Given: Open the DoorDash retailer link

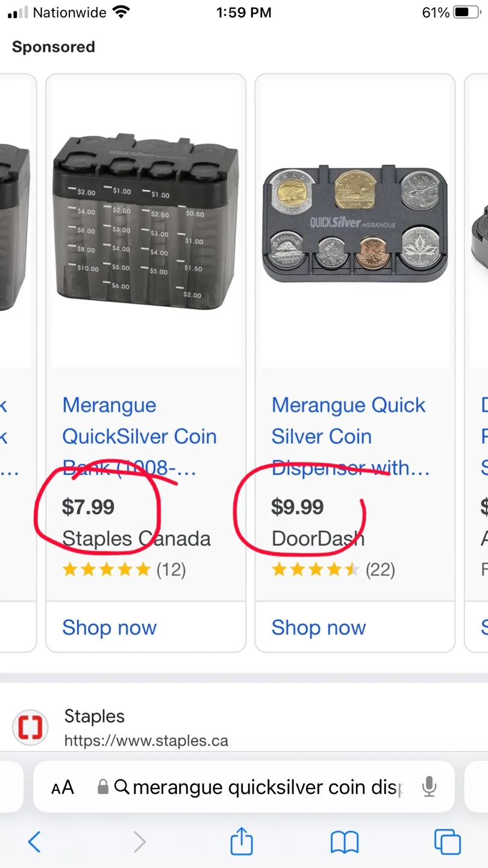Looking at the screenshot, I should pos(316,538).
